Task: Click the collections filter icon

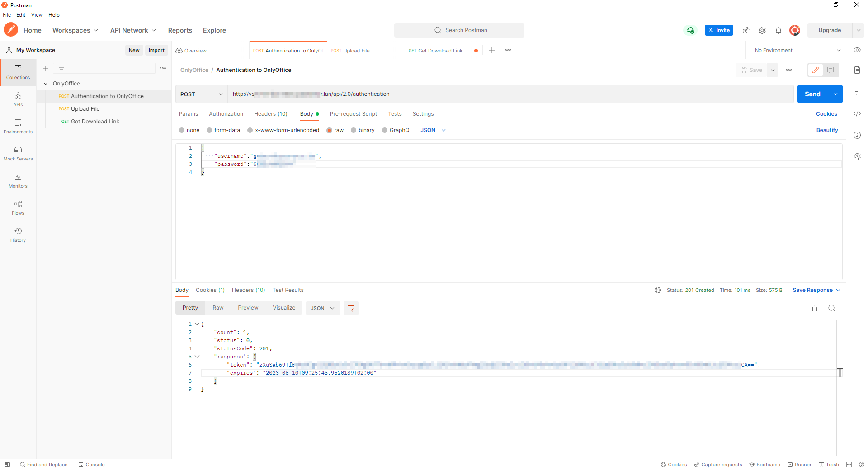Action: coord(61,68)
